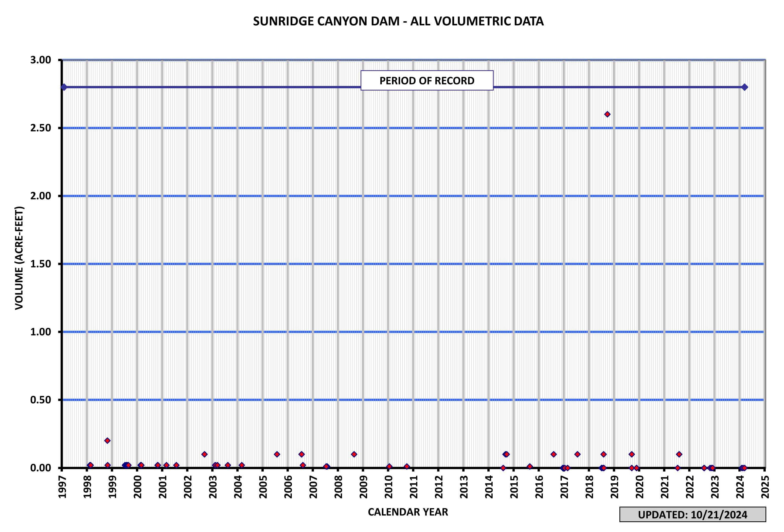Image resolution: width=784 pixels, height=532 pixels.
Task: Click the 0.10 data point in late 2002
Action: click(204, 454)
